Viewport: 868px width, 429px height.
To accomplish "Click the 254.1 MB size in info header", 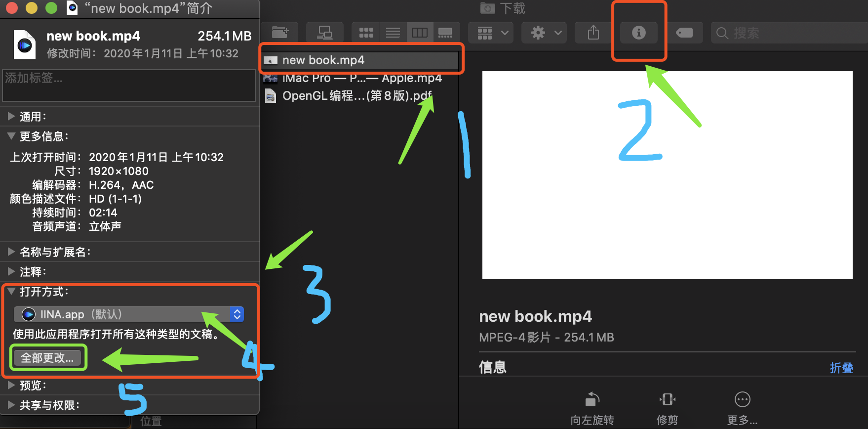I will tap(224, 36).
